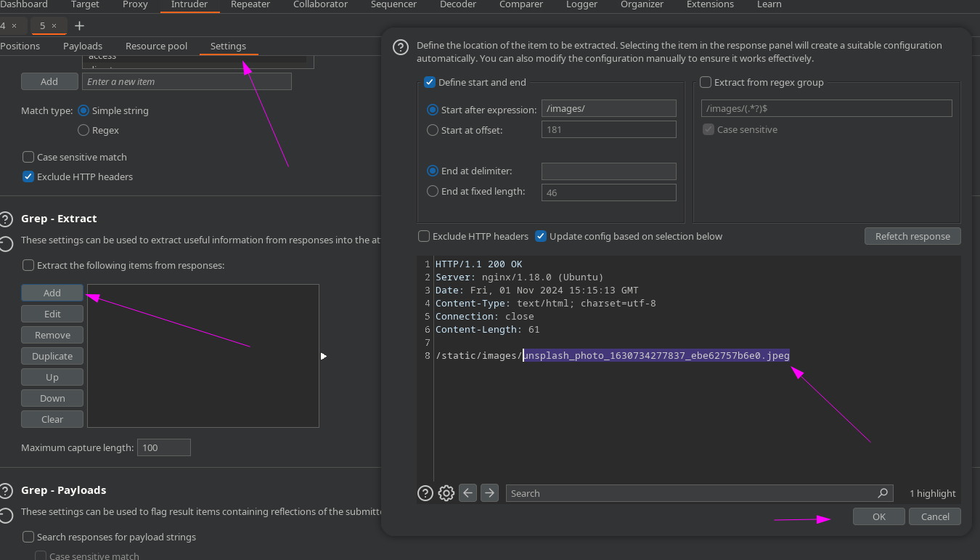Click help icon beside Grep - Payloads heading

tap(7, 490)
